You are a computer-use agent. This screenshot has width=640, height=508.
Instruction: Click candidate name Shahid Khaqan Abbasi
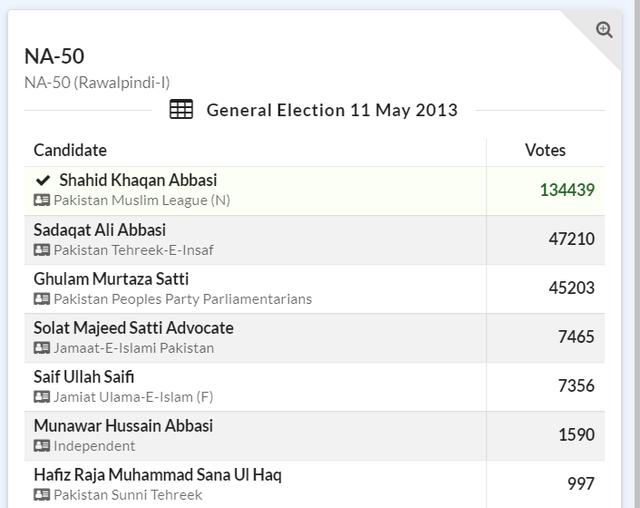click(138, 181)
